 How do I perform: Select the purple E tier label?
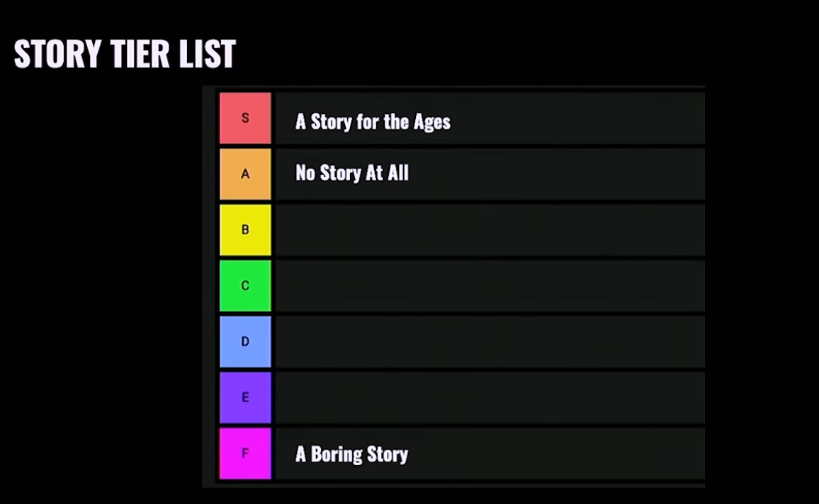245,398
